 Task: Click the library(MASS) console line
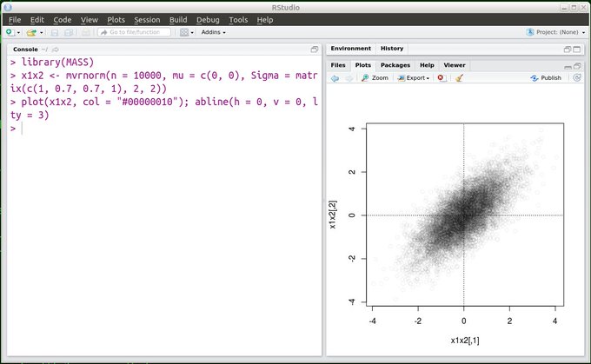click(52, 63)
